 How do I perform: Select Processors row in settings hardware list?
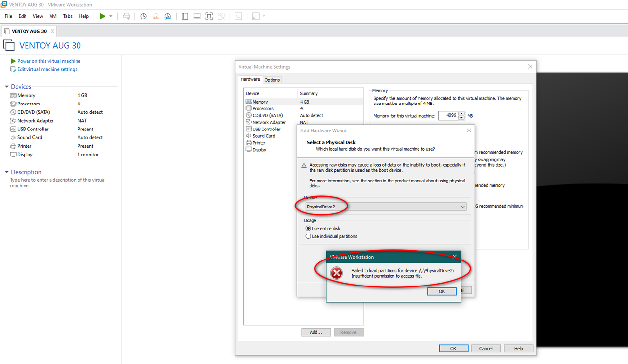(x=303, y=108)
